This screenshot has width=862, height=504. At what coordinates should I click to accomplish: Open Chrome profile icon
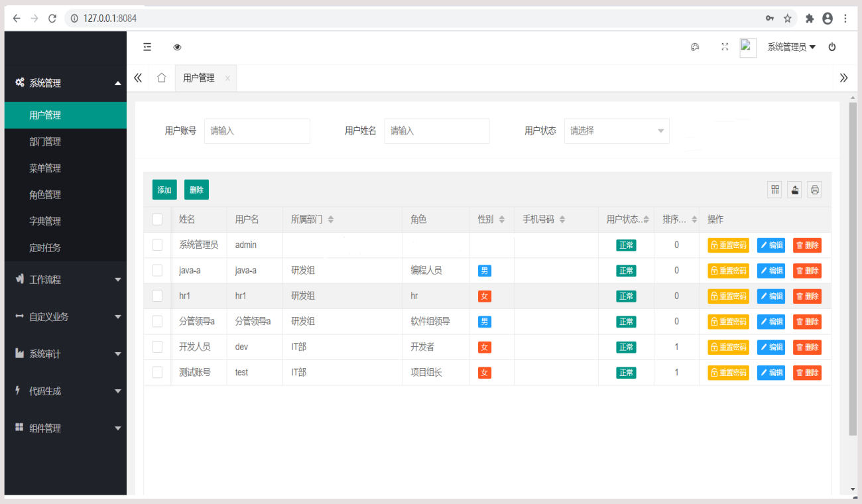tap(828, 19)
